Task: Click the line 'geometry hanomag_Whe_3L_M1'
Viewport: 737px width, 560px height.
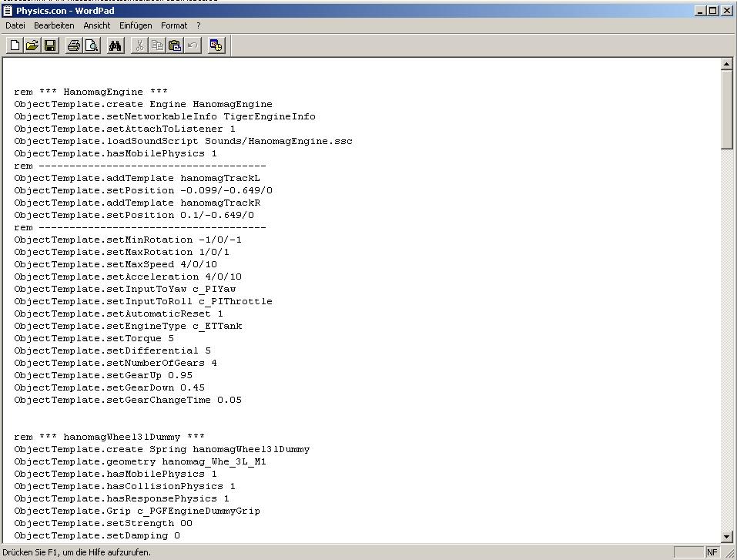Action: pyautogui.click(x=140, y=461)
